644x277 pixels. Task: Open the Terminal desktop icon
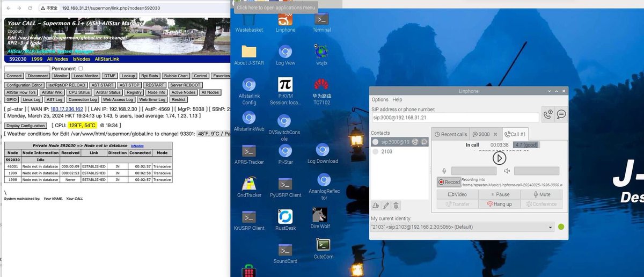321,22
